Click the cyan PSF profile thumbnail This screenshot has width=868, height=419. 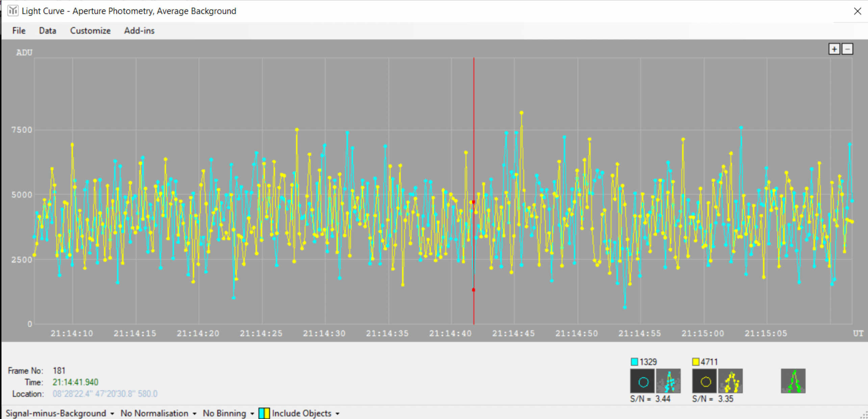(x=668, y=381)
